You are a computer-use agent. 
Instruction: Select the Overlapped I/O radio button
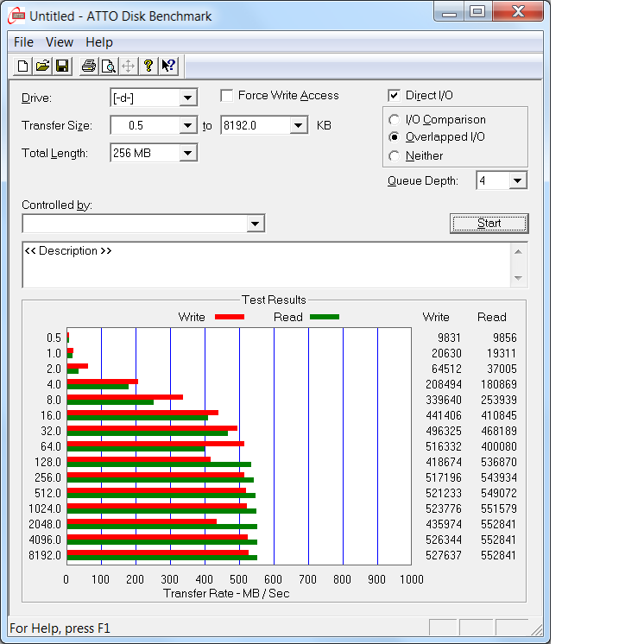[x=394, y=136]
